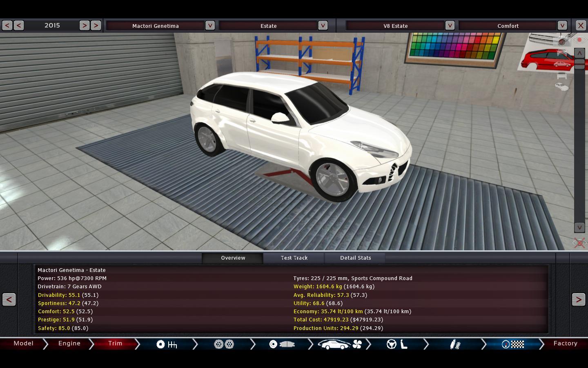Expand the Mactori Genetima model dropdown
Viewport: 588px width, 368px height.
pos(210,26)
